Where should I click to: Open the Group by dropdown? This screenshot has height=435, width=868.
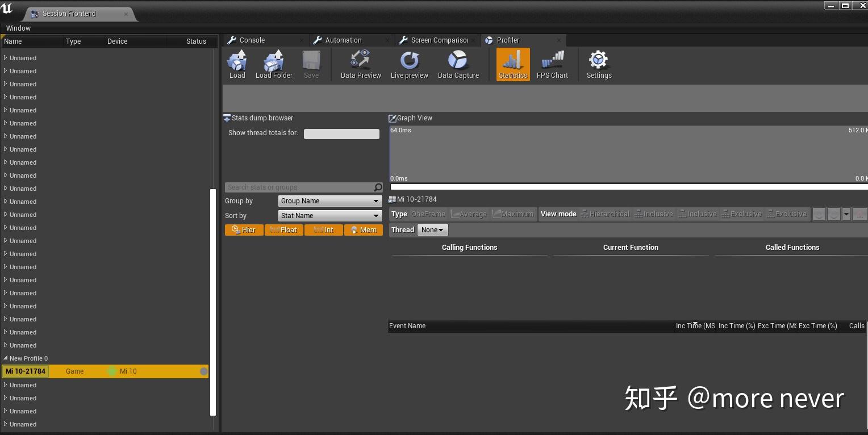coord(329,200)
